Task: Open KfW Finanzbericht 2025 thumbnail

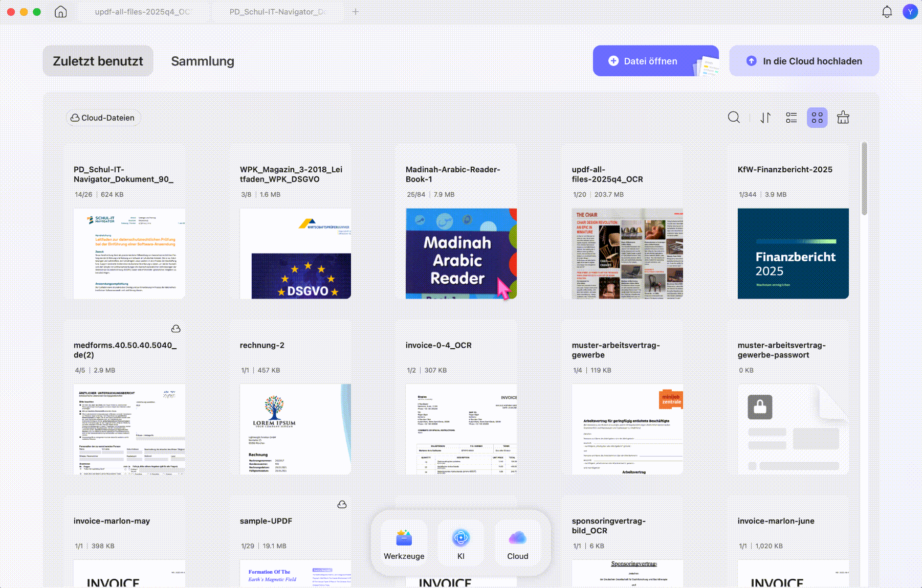Action: click(x=793, y=254)
